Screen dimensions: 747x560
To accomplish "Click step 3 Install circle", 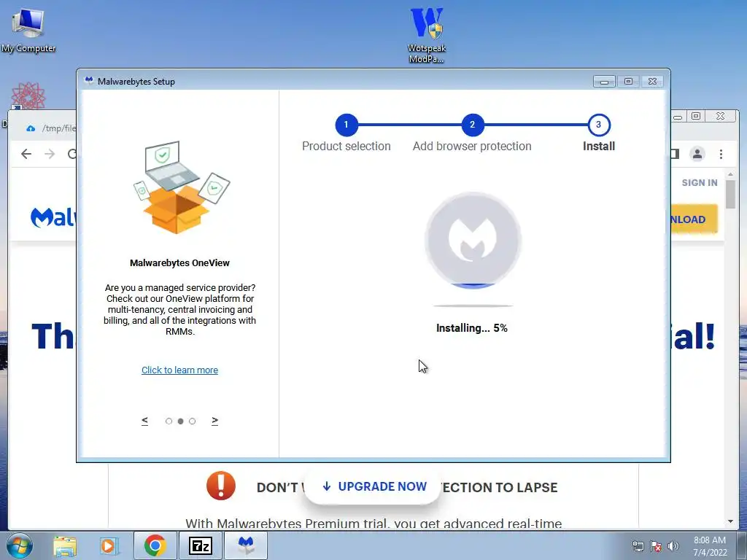I will pos(598,125).
